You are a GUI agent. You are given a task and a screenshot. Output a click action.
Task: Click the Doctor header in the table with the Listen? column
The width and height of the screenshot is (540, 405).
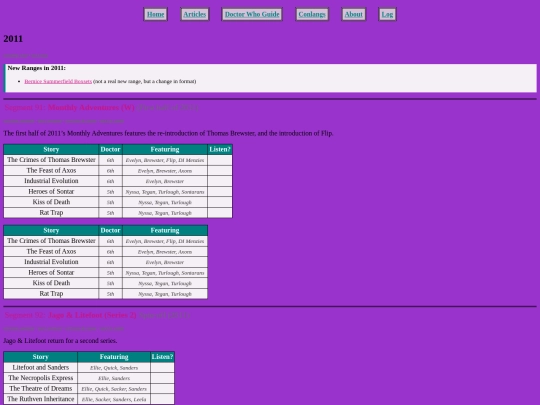110,149
